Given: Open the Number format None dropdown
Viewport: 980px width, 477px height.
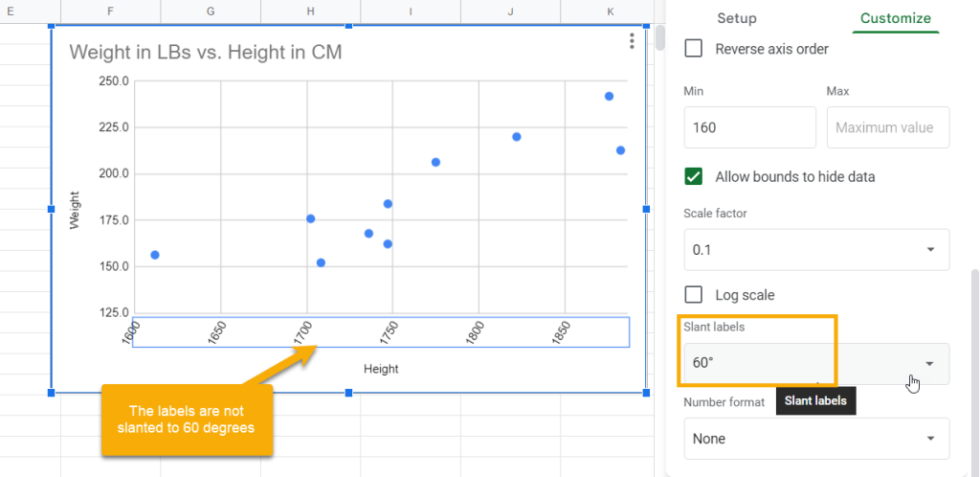Looking at the screenshot, I should pyautogui.click(x=816, y=439).
